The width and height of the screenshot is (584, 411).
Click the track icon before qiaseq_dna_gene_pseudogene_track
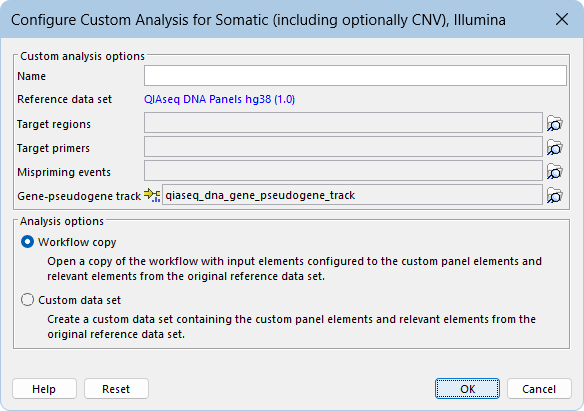152,195
